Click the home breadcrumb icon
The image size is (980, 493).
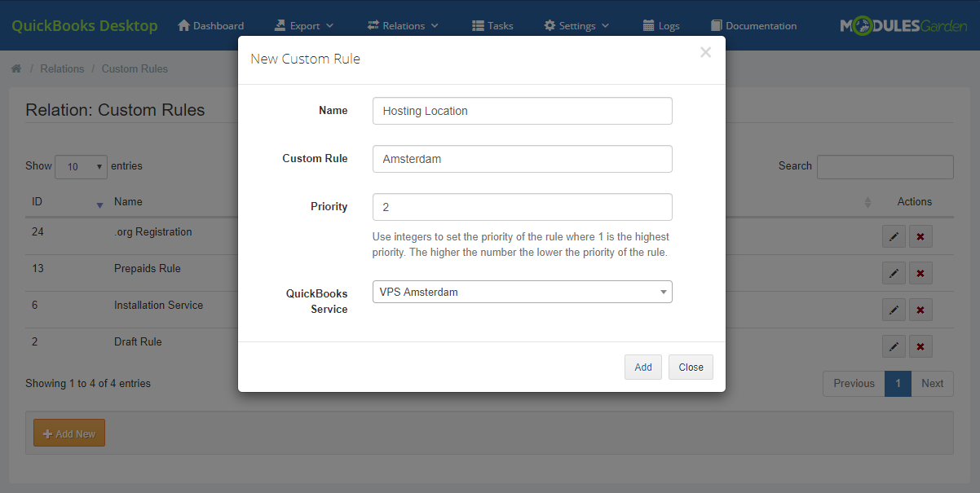(x=16, y=68)
